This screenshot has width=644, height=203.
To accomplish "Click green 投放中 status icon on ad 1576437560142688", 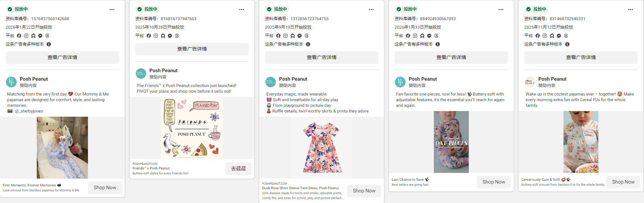I will [10, 9].
